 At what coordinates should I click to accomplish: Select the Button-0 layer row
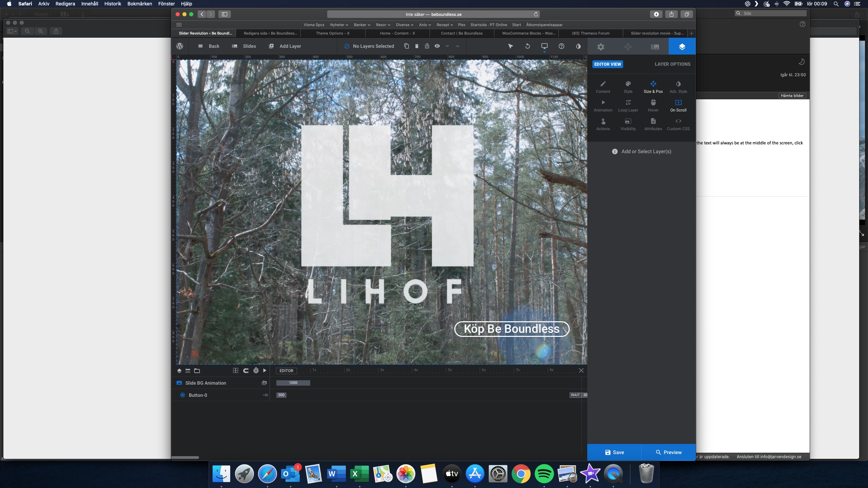point(220,395)
